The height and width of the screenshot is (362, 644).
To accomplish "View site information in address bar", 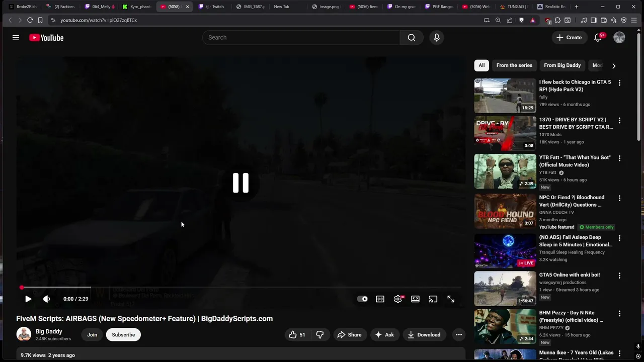I will coord(53,20).
